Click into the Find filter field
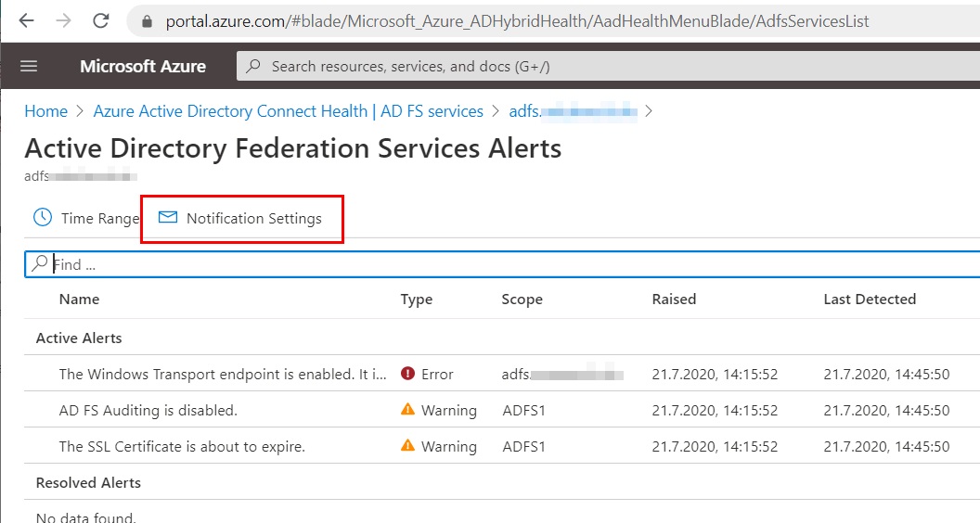This screenshot has height=523, width=980. click(x=502, y=264)
